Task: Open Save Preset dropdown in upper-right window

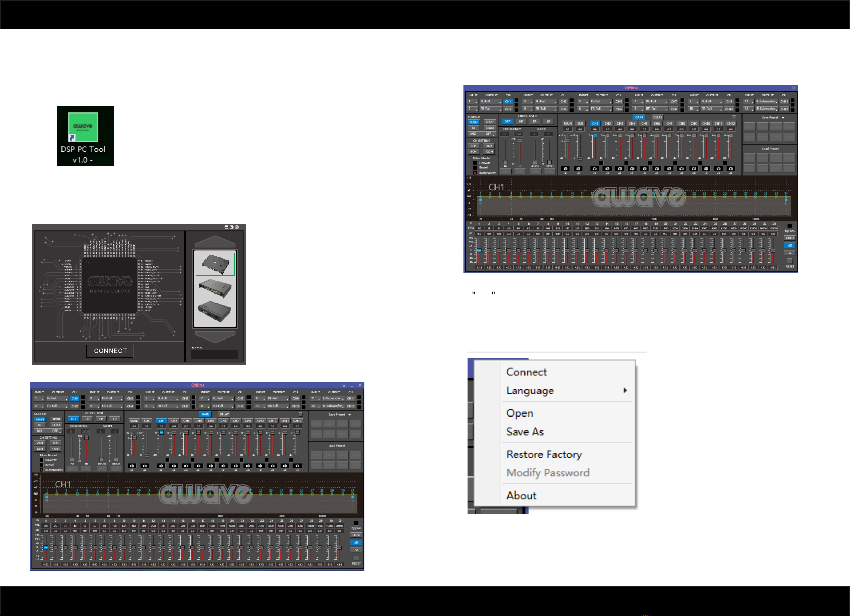Action: click(783, 118)
